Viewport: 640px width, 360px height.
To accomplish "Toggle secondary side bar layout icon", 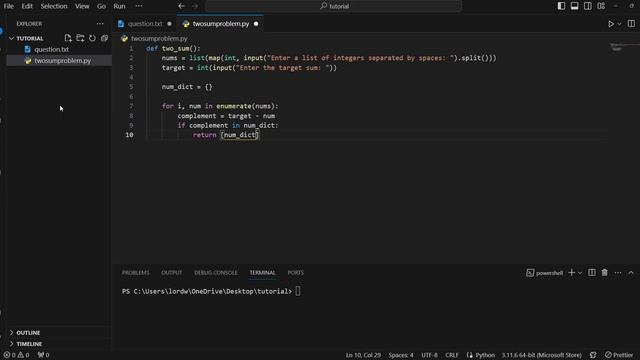I will pyautogui.click(x=588, y=6).
